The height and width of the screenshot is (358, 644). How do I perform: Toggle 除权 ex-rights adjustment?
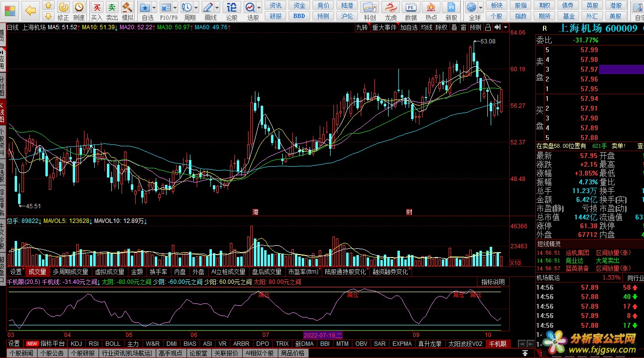click(441, 27)
